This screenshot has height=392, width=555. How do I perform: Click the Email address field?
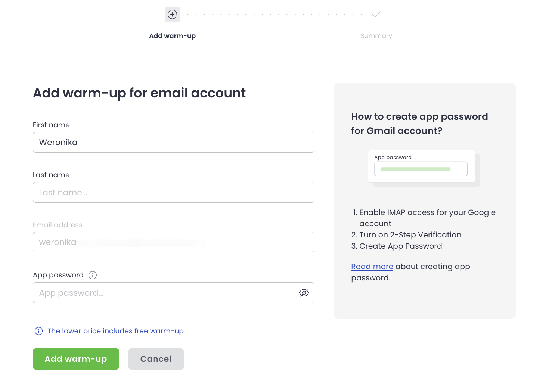pos(173,242)
